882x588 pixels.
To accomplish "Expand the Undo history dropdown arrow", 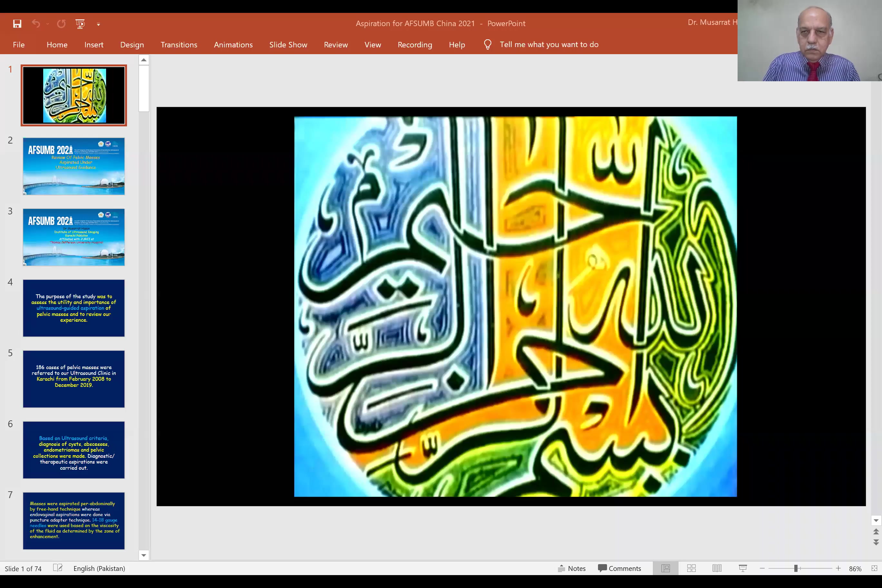I will [48, 24].
